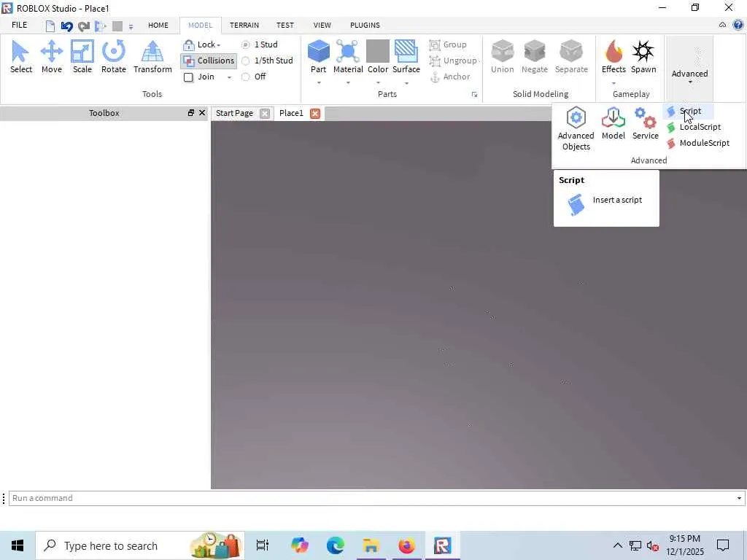Insert a Part with the cube icon
The width and height of the screenshot is (747, 560).
318,52
